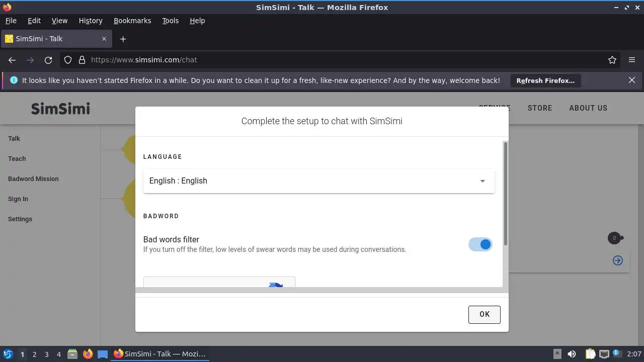This screenshot has height=362, width=644.
Task: View site security via the padlock icon
Action: (x=82, y=60)
